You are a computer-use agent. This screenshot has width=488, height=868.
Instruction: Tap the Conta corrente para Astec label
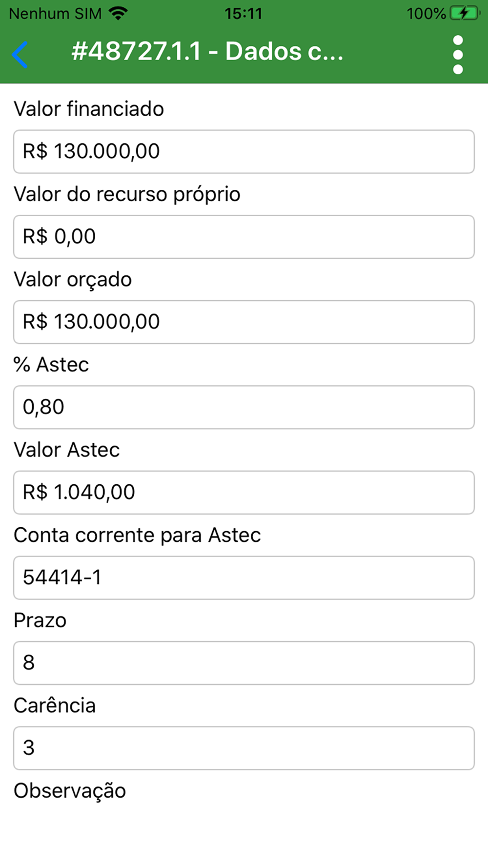(x=137, y=535)
